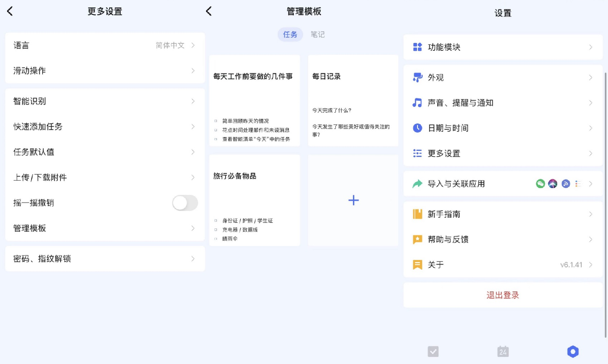
Task: Open 每日记录 template card
Action: 353,100
